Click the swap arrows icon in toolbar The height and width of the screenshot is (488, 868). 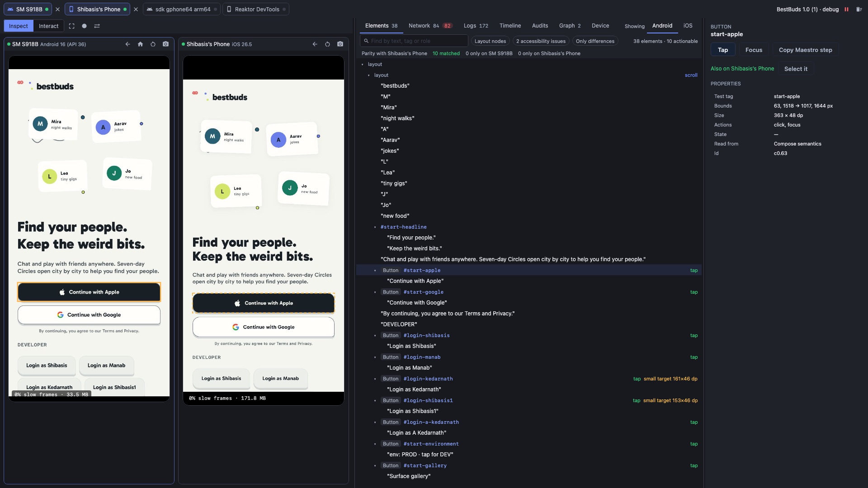(x=97, y=26)
